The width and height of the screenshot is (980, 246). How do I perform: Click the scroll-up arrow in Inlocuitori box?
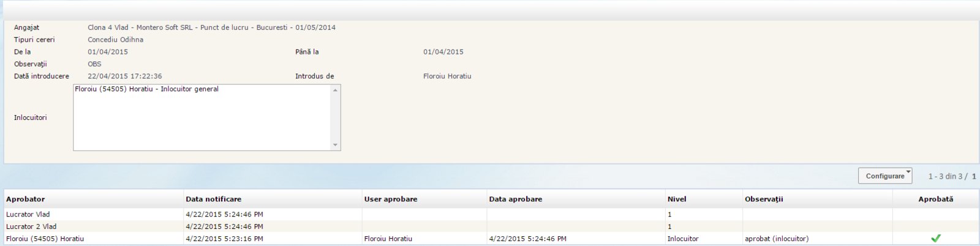[335, 91]
